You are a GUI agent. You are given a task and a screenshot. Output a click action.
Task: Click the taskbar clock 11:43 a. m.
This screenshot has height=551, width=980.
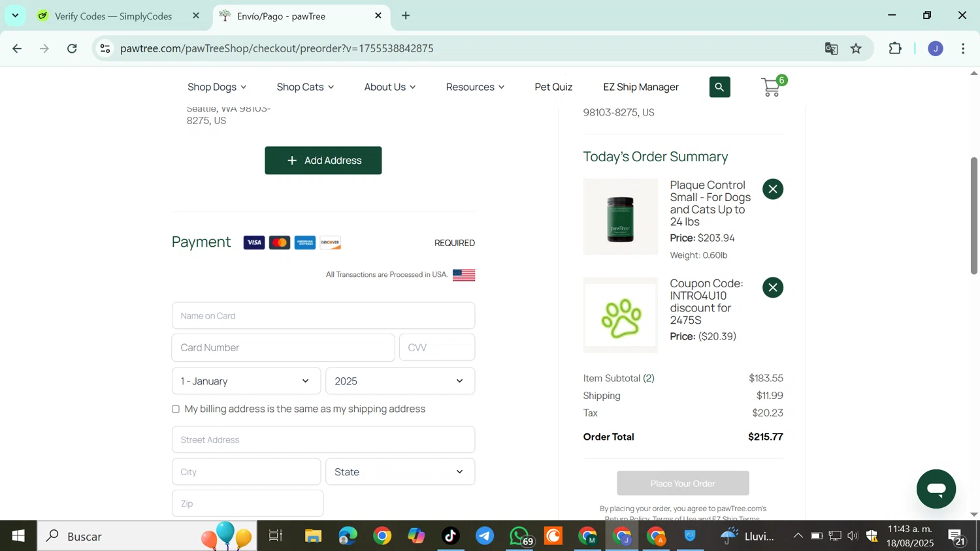[910, 529]
